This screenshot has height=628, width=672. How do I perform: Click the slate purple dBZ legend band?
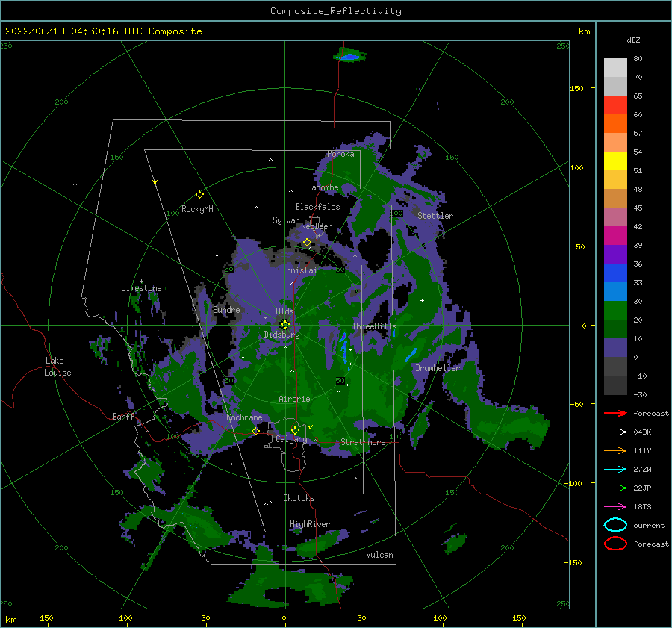615,348
